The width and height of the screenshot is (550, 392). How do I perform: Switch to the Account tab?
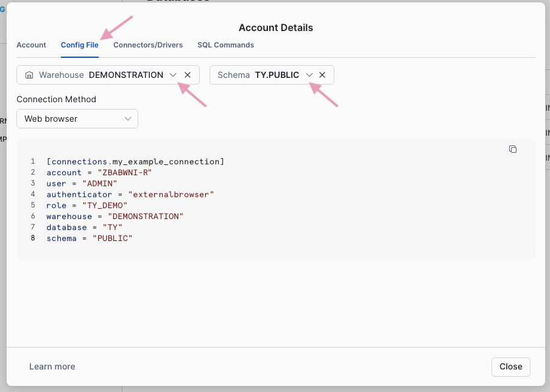tap(31, 45)
